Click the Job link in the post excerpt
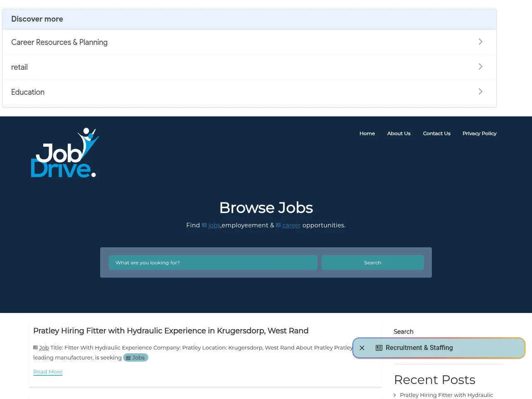532x399 pixels. pyautogui.click(x=44, y=347)
